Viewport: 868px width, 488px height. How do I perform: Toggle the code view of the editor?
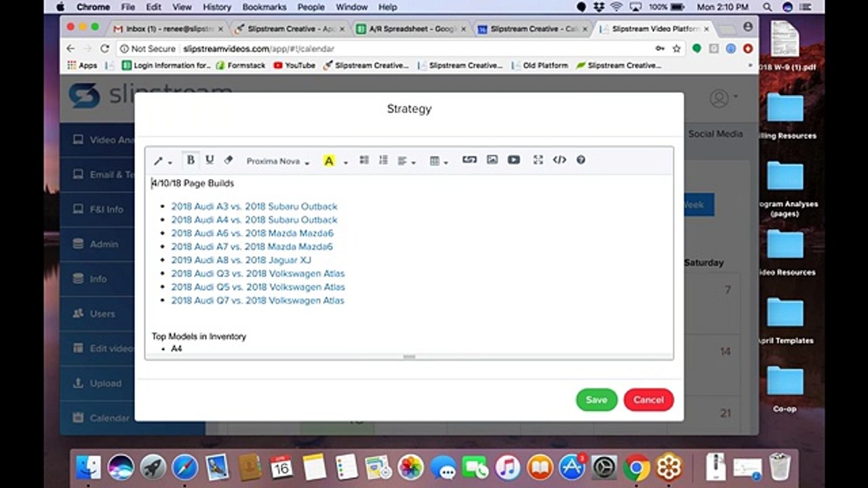(x=559, y=160)
